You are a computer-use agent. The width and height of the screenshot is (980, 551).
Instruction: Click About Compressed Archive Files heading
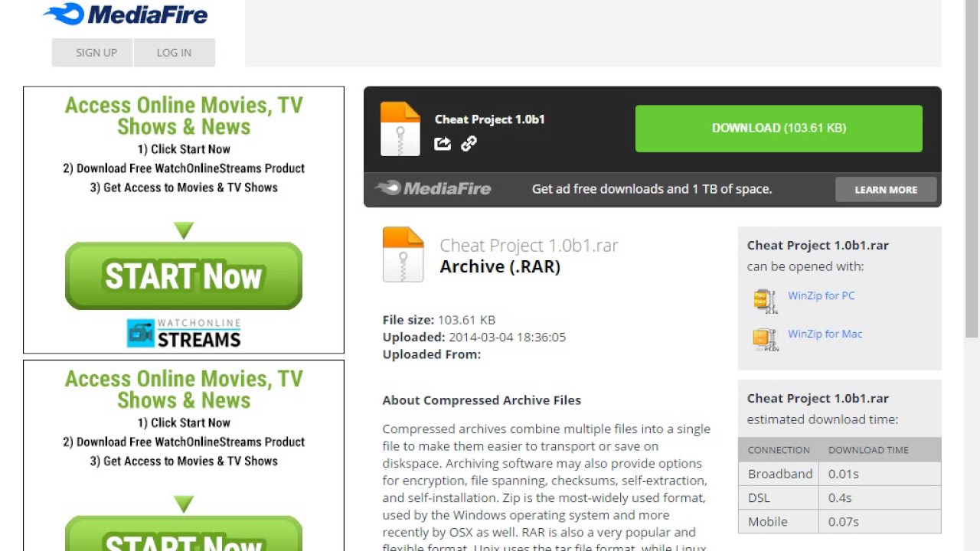pyautogui.click(x=482, y=400)
